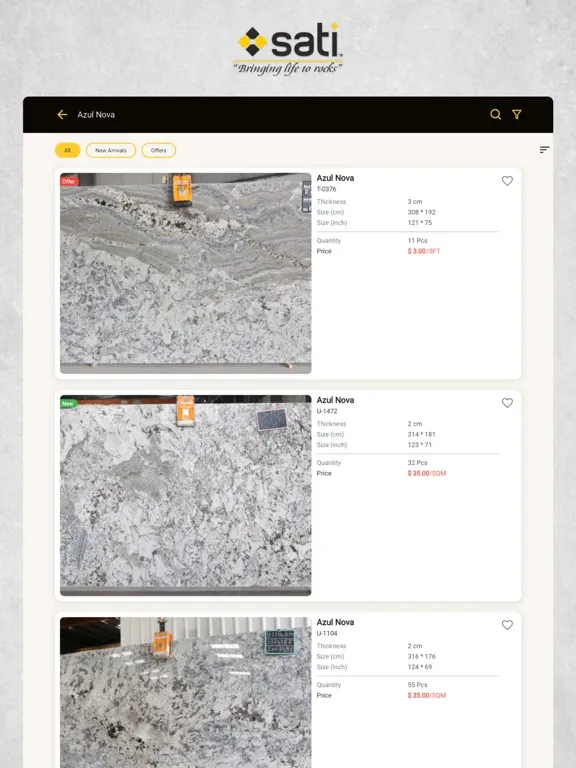Click the 124 * 69 inch size
This screenshot has height=768, width=576.
point(420,667)
